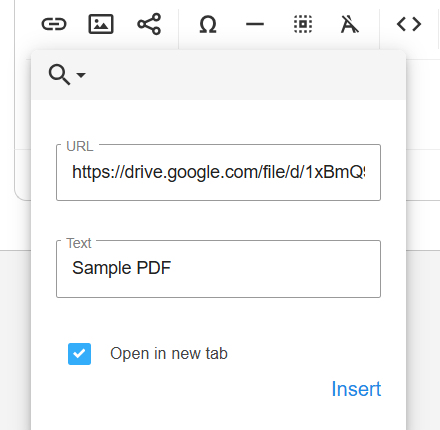Screen dimensions: 440x430
Task: Expand the dropdown arrow beside search icon
Action: [81, 75]
